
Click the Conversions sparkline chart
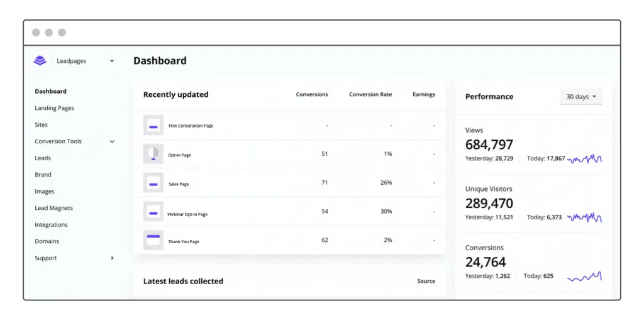point(584,276)
